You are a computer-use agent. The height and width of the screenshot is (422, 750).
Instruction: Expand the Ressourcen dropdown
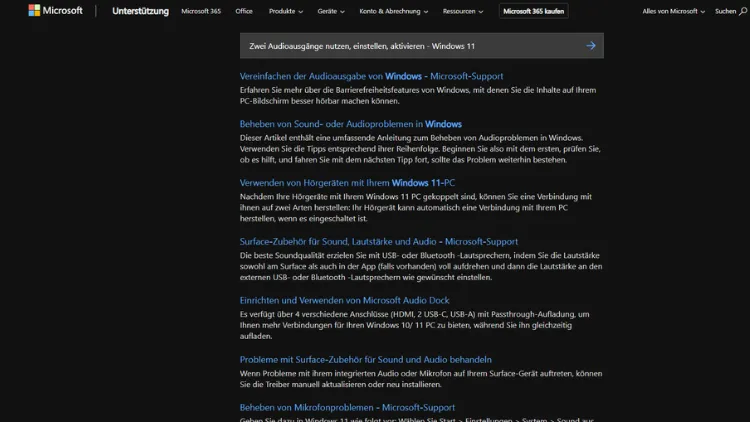coord(463,11)
